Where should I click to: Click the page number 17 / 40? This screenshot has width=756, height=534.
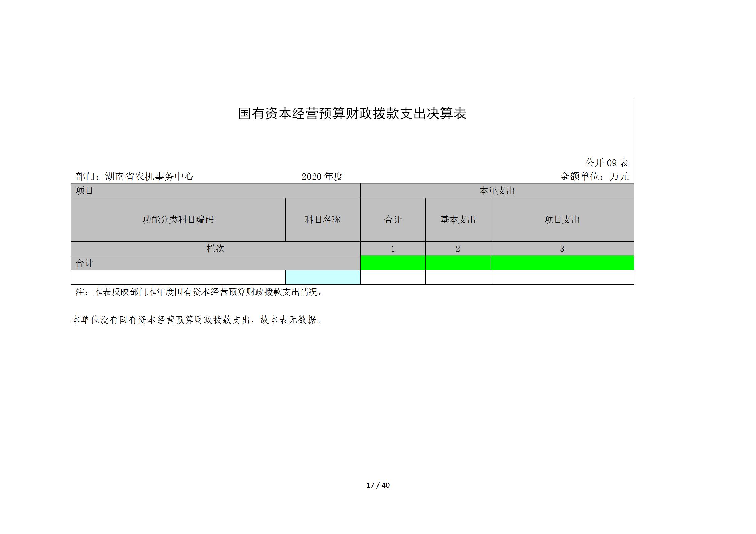378,485
